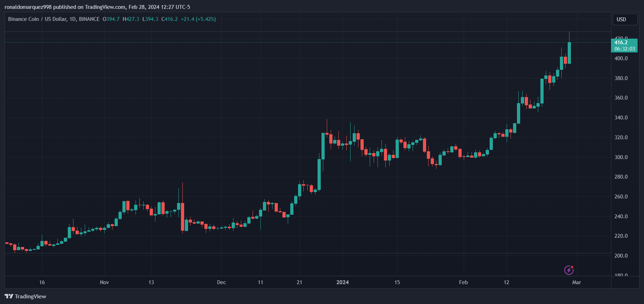Select the Feb label on time axis
The image size is (644, 304).
pos(463,282)
